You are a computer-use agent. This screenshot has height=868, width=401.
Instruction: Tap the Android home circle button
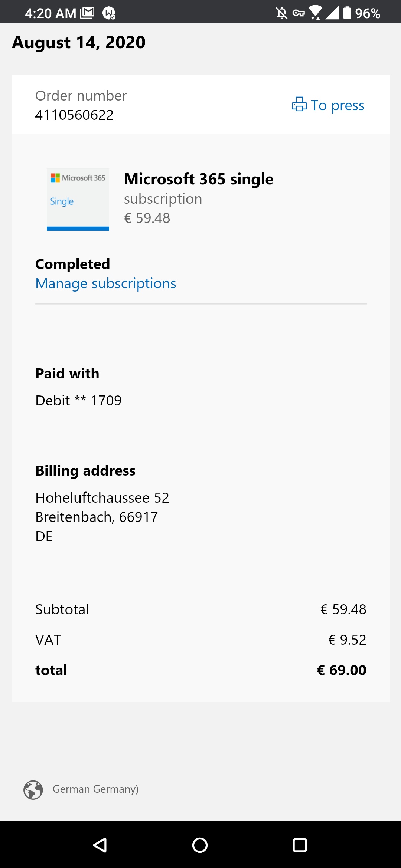click(x=200, y=845)
